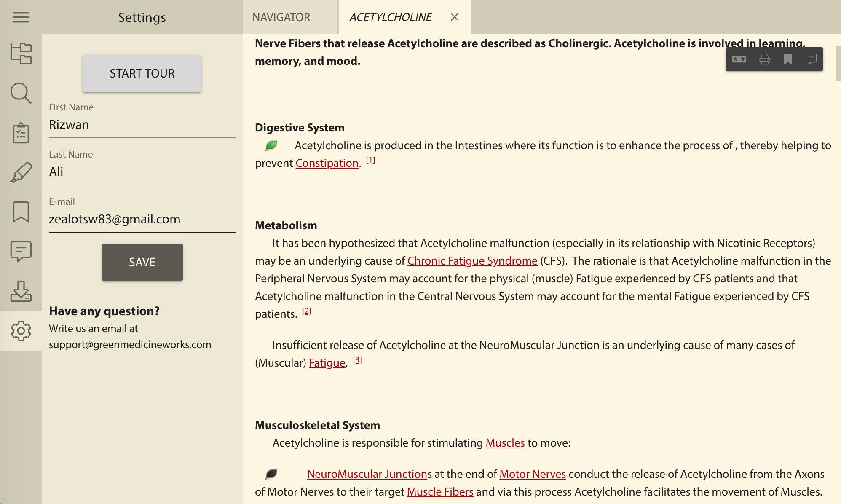The image size is (841, 504).
Task: Close the Acetylcholine tab
Action: [454, 17]
